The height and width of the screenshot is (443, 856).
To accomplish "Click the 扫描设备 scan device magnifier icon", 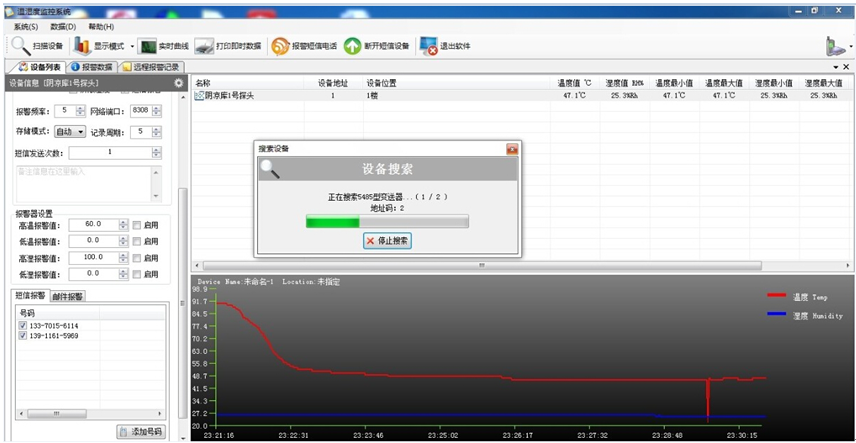I will click(x=20, y=46).
